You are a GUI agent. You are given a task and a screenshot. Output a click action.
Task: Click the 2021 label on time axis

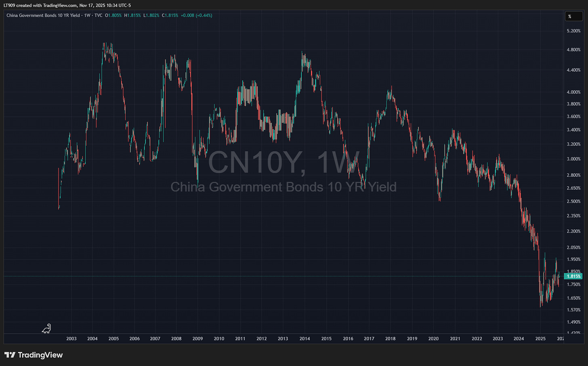click(455, 339)
